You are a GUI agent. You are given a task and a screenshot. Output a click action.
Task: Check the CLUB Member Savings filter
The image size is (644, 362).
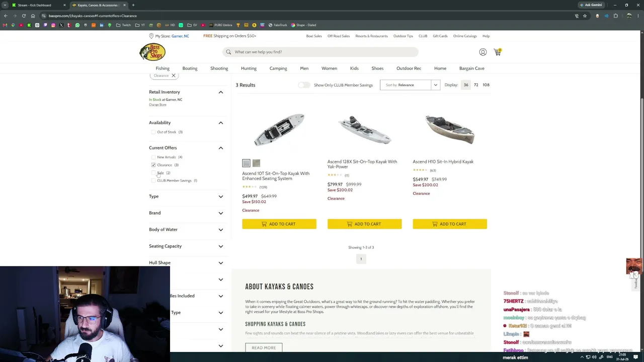click(153, 180)
